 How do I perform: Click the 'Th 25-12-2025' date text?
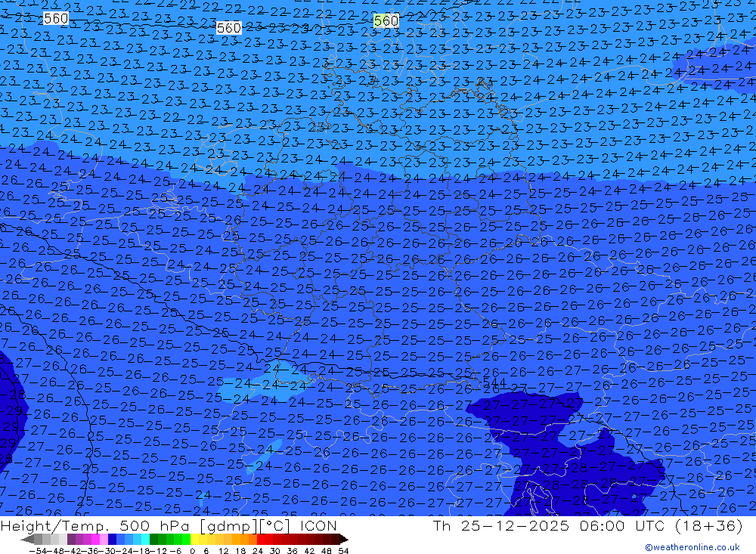(x=501, y=525)
